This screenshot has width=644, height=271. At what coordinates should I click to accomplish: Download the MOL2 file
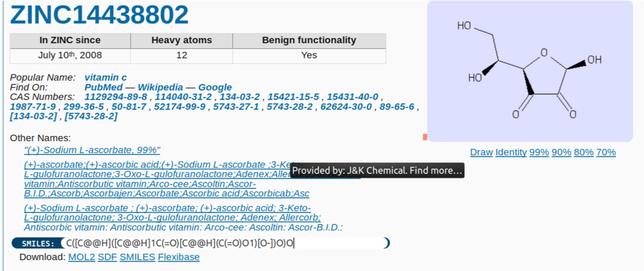81,258
